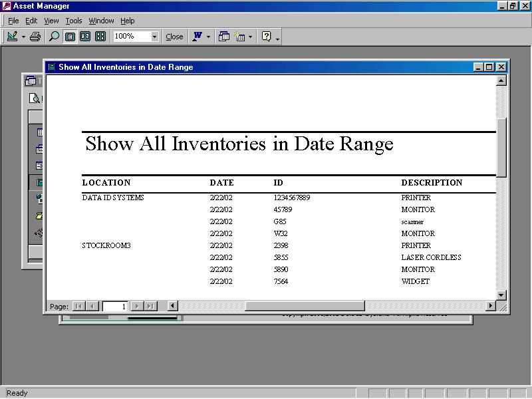
Task: Print the report with the printer icon
Action: point(35,37)
